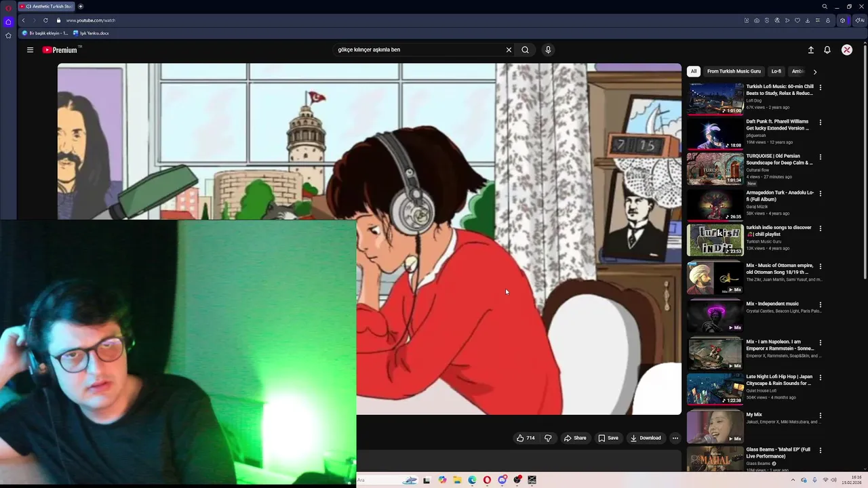Open the Create upload icon
The height and width of the screenshot is (488, 868).
[810, 49]
